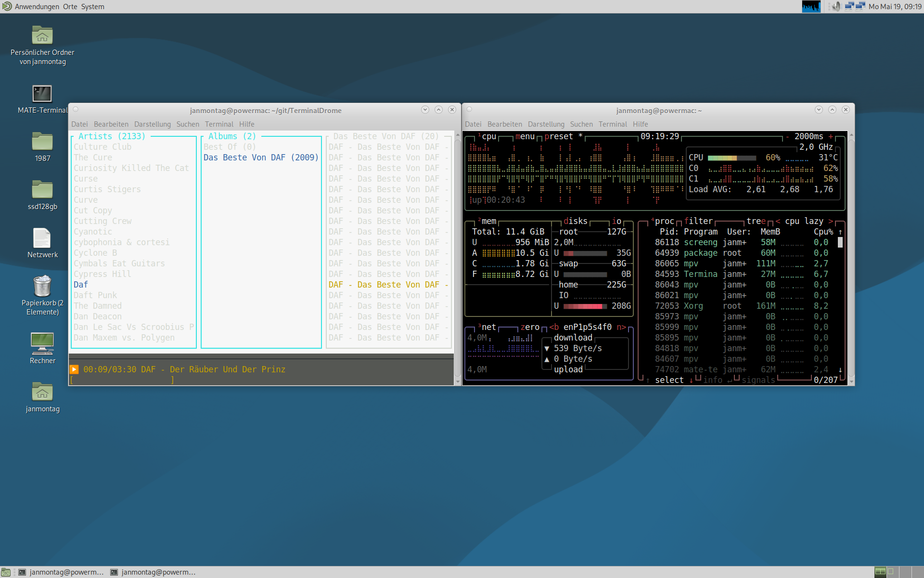Toggle disks display in mem box

point(576,221)
